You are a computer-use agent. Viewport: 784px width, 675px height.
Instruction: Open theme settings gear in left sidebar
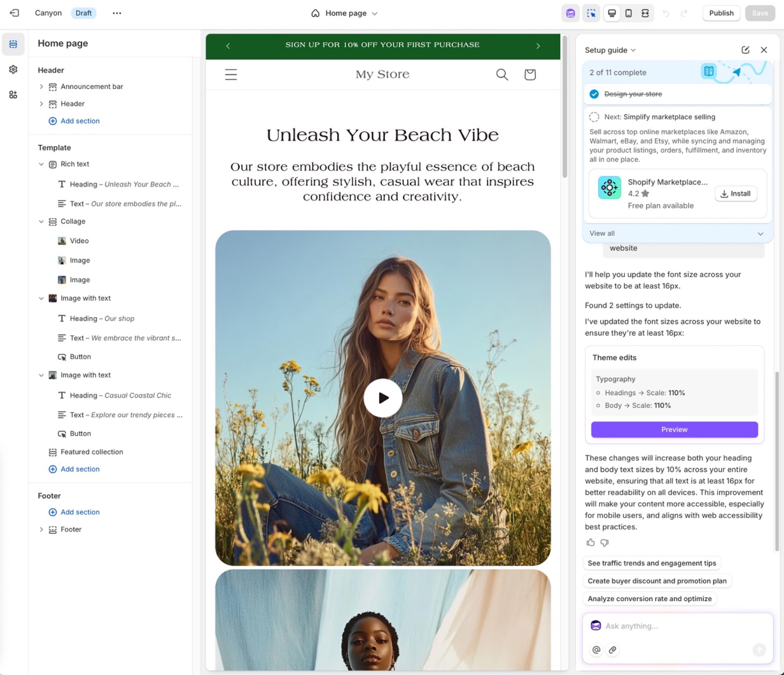[x=13, y=69]
